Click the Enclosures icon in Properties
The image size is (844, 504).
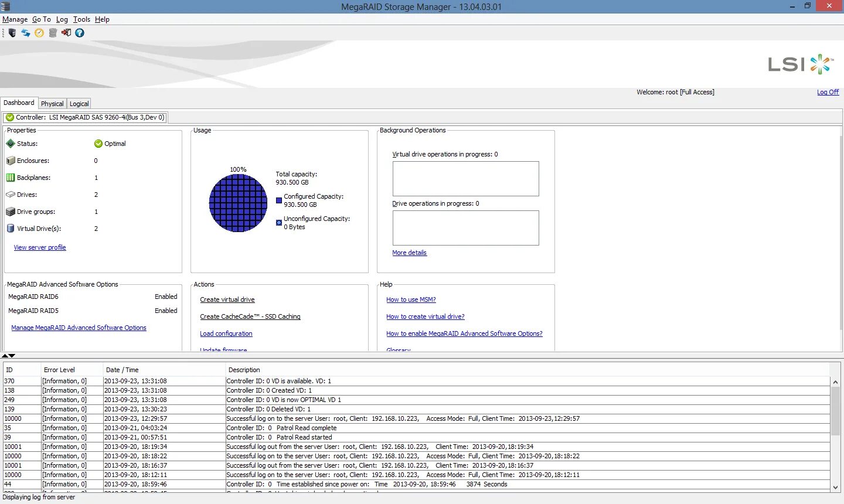[11, 161]
